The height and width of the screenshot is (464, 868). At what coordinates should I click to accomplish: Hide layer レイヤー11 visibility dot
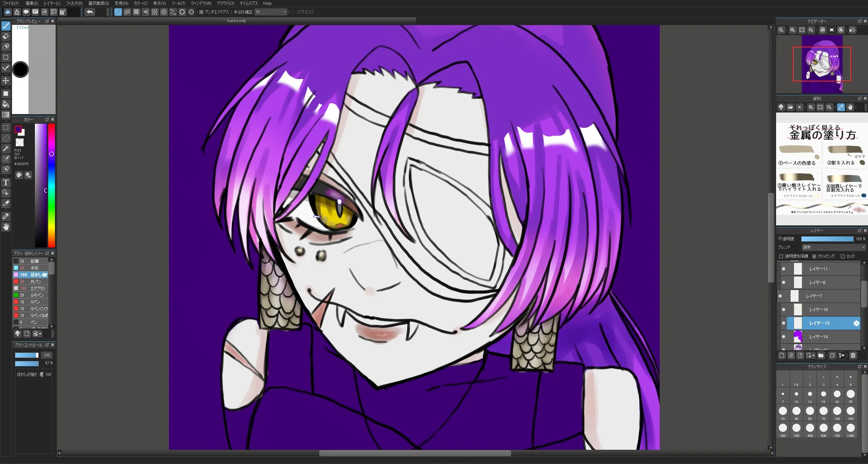coord(784,269)
